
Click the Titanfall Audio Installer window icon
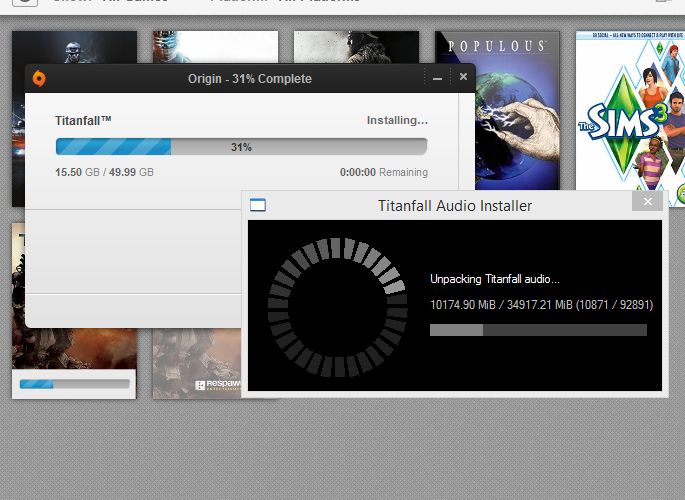(258, 205)
